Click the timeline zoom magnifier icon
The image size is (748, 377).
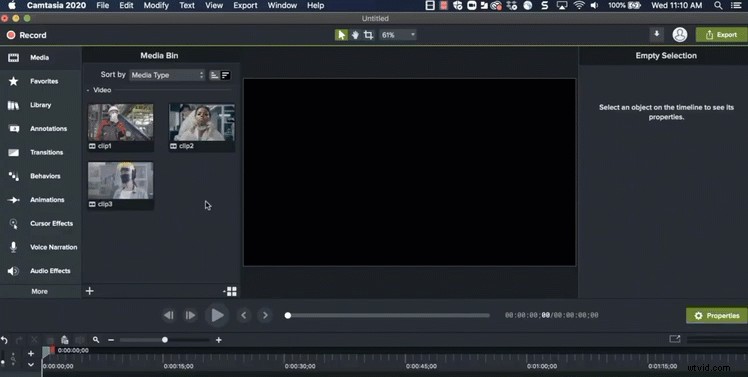pyautogui.click(x=96, y=340)
